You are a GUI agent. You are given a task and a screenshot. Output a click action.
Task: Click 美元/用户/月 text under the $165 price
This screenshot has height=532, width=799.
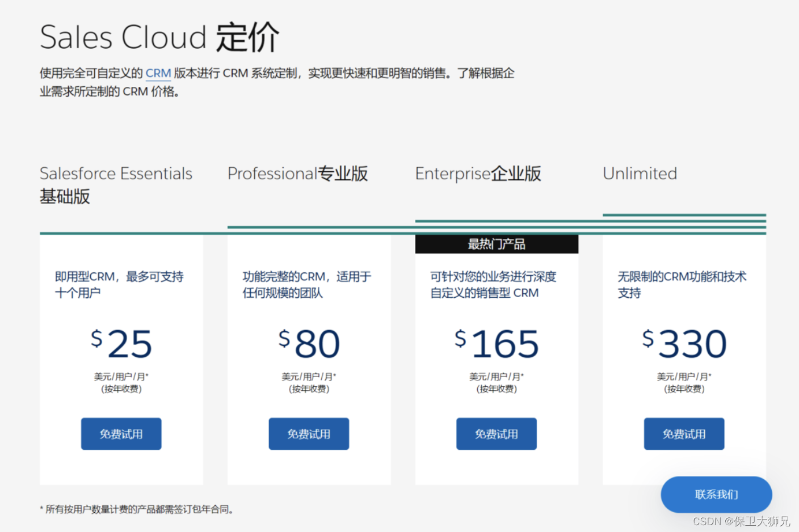(x=497, y=377)
